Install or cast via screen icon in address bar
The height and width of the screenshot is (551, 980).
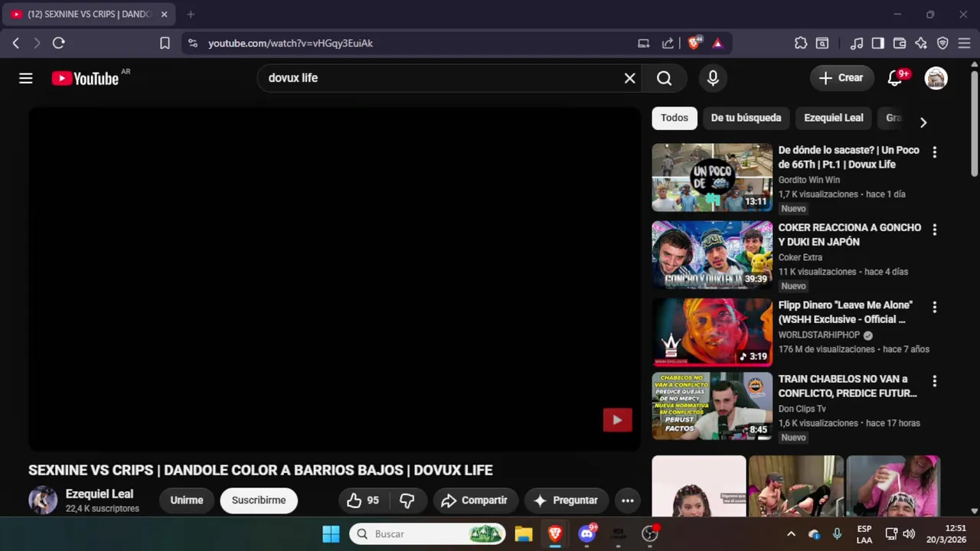[644, 44]
